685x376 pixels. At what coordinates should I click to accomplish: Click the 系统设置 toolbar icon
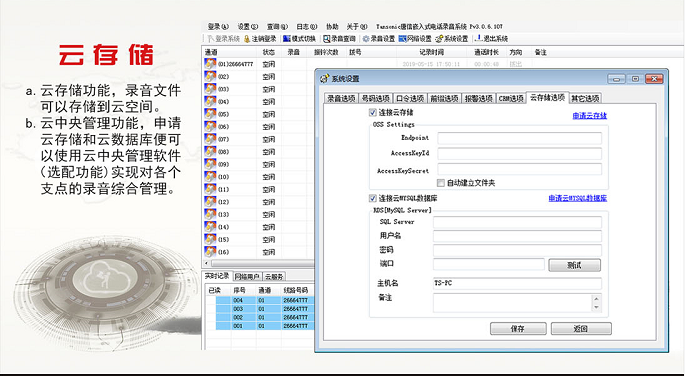[439, 39]
